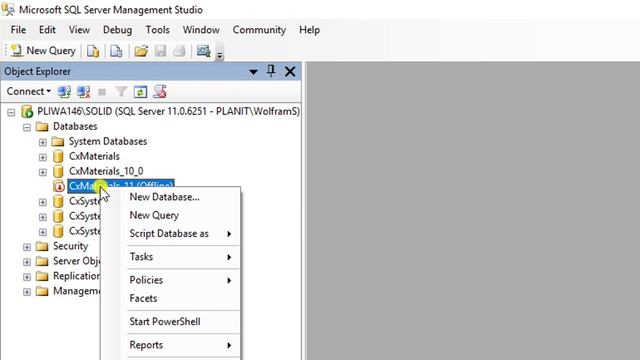Choose Start PowerShell from context menu
Screen dimensions: 640x360
165,322
